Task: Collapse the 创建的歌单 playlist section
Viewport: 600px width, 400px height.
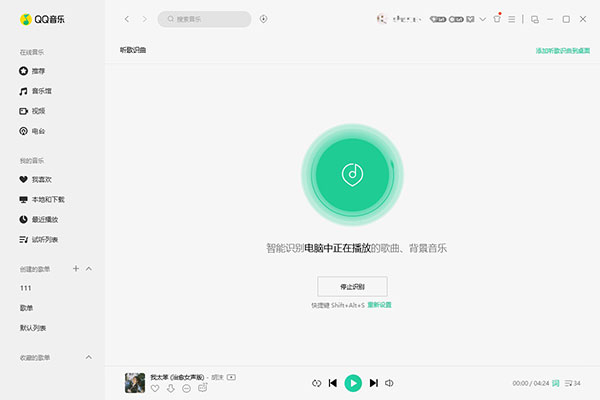Action: click(89, 269)
